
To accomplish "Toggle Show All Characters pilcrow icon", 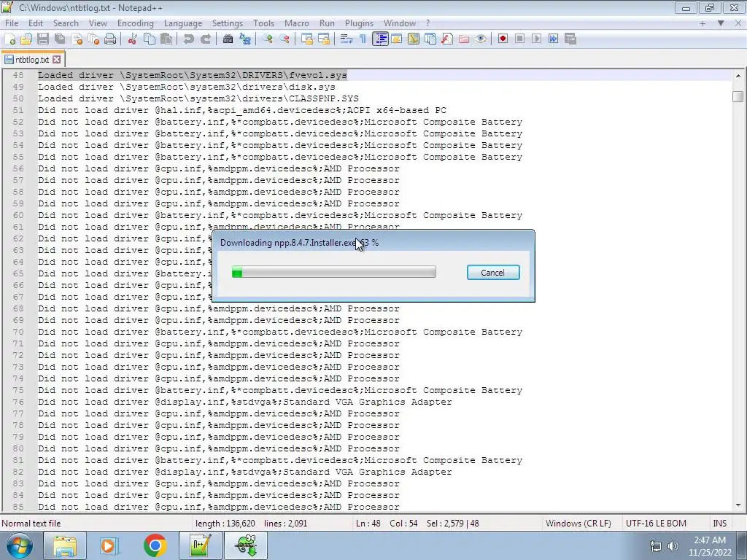I will coord(363,39).
